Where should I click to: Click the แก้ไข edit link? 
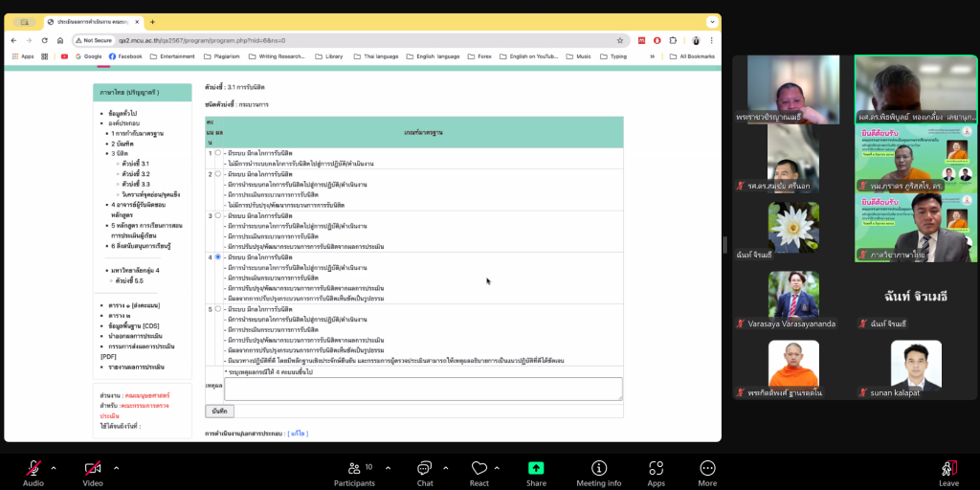point(299,434)
